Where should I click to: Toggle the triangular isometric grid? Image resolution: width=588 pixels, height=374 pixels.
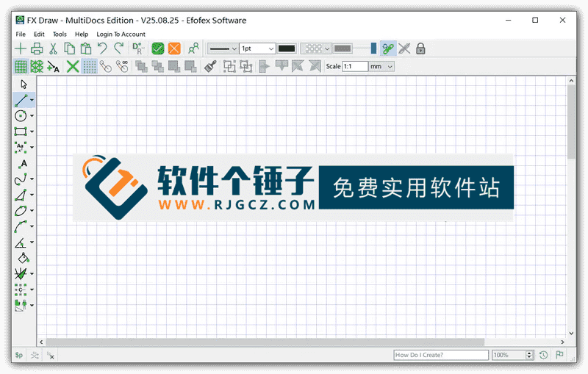pyautogui.click(x=37, y=67)
